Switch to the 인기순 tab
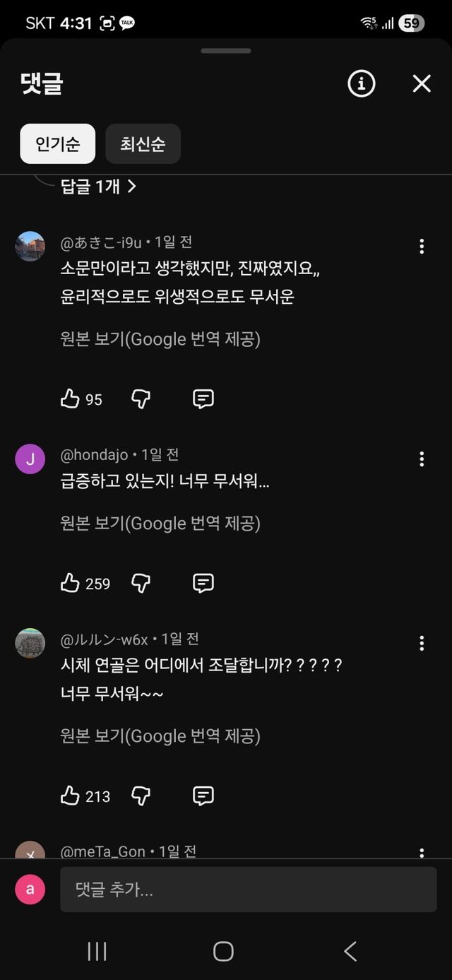This screenshot has height=980, width=452. coord(58,144)
